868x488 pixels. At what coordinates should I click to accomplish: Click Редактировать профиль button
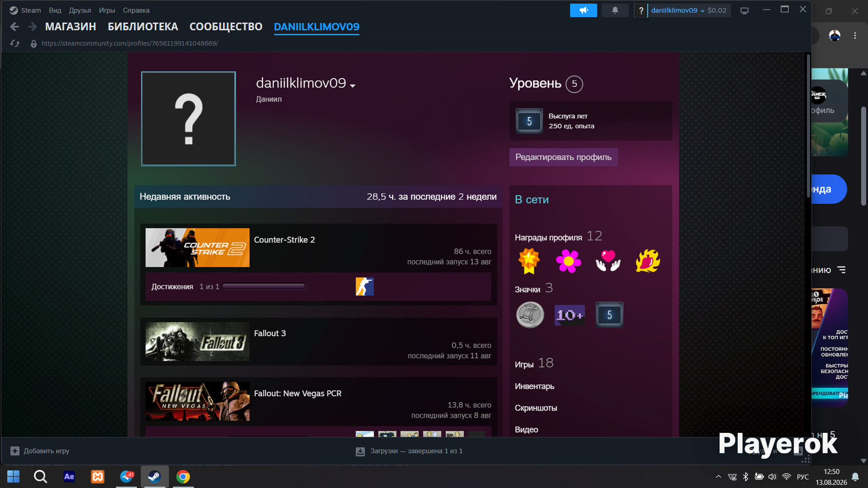point(563,157)
